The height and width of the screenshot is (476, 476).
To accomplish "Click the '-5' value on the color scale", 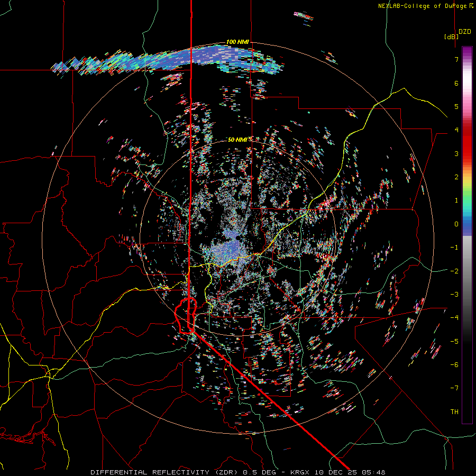I will (x=454, y=342).
